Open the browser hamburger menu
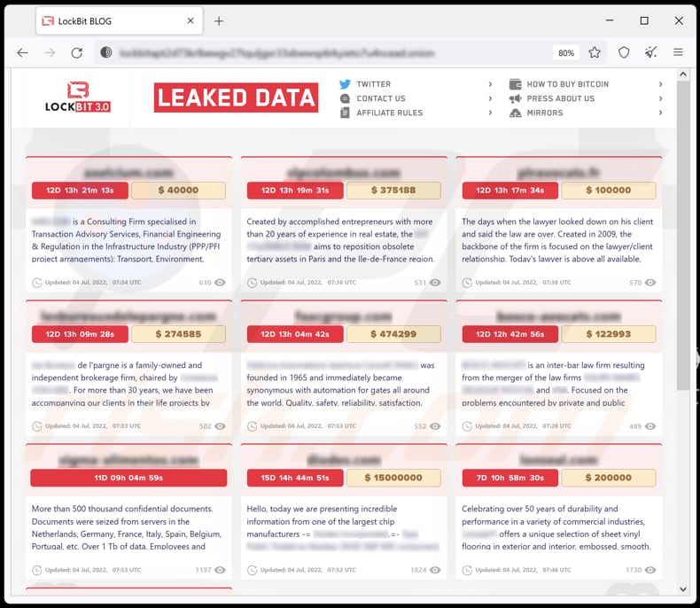This screenshot has height=608, width=700. click(678, 52)
